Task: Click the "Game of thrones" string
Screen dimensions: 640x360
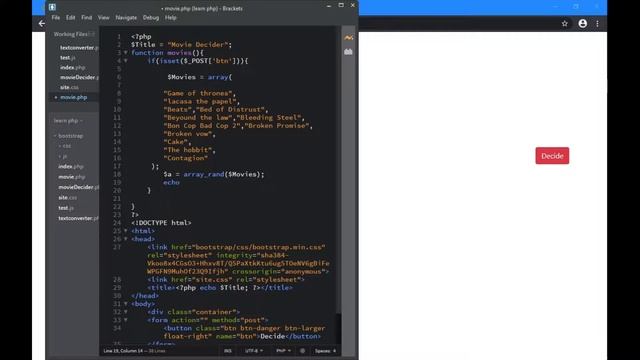Action: coord(198,93)
